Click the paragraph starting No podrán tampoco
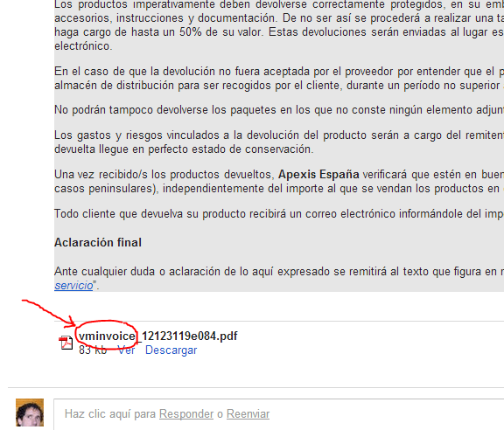This screenshot has width=504, height=430. [279, 110]
